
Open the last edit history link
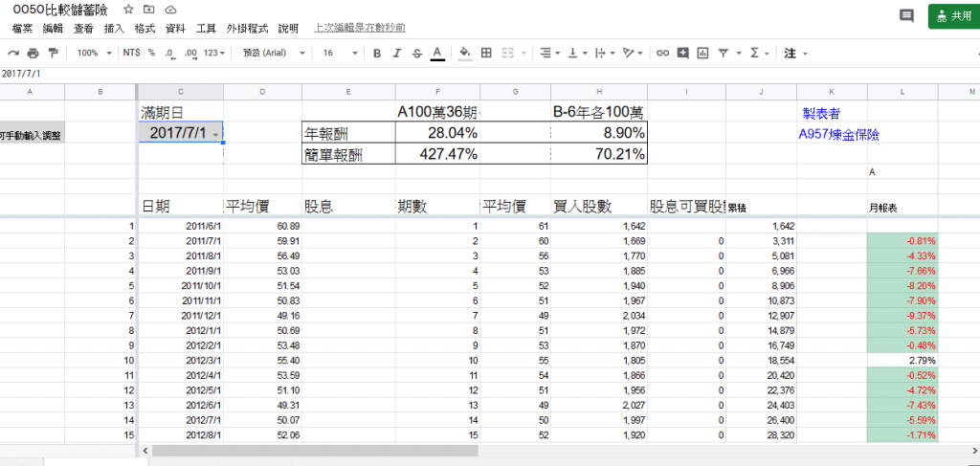pos(360,28)
